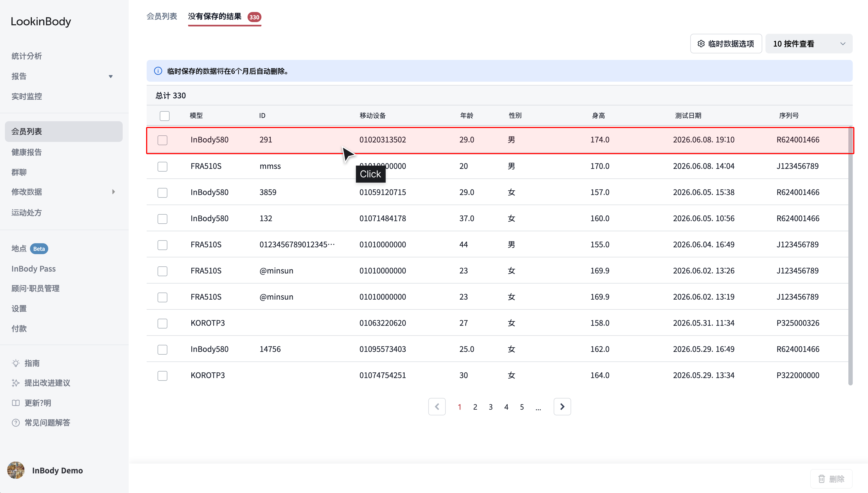Go to page 5
The width and height of the screenshot is (868, 493).
522,407
